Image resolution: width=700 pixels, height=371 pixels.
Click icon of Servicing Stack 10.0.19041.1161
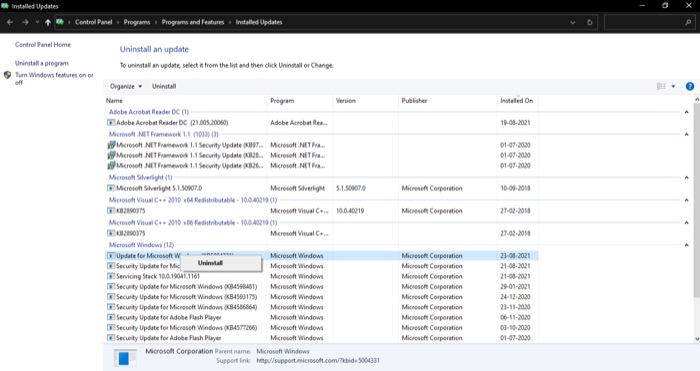tap(111, 276)
